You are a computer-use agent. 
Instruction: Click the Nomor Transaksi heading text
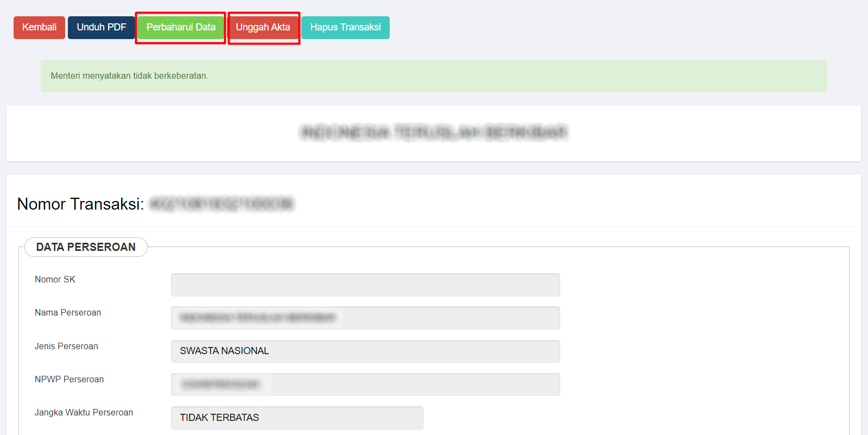[x=80, y=204]
